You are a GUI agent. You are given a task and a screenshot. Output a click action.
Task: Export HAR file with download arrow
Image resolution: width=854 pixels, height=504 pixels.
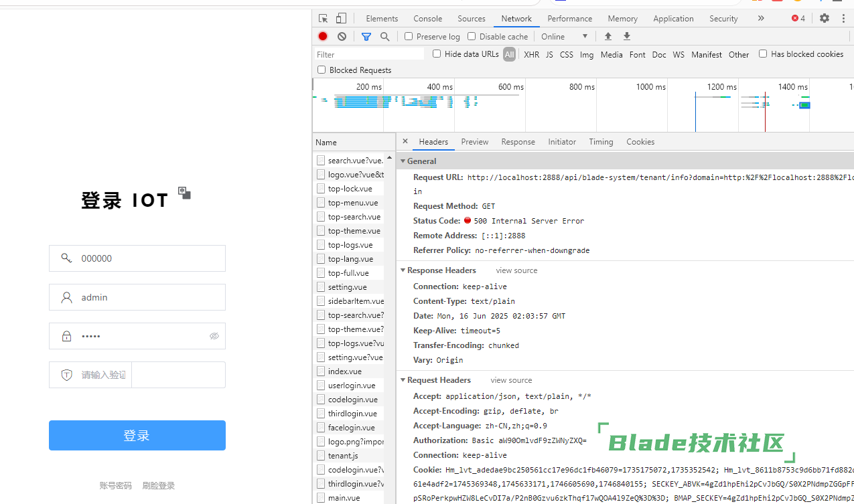pos(627,36)
